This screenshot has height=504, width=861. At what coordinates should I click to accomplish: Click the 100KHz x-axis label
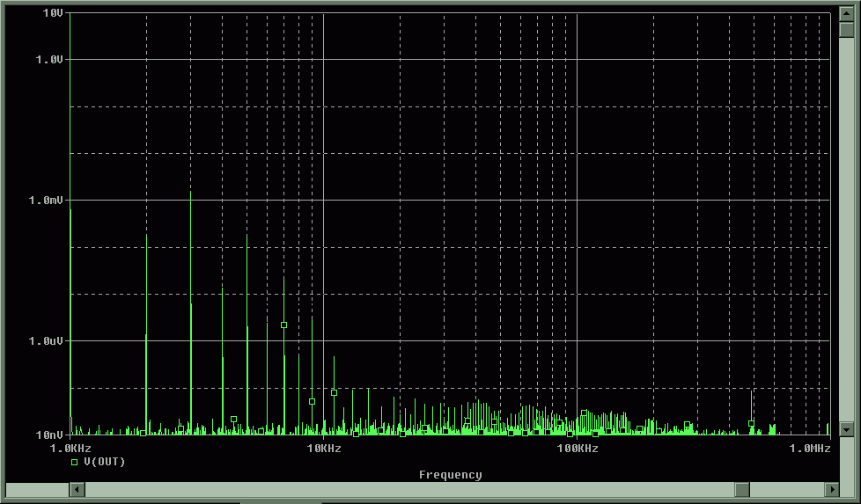click(x=577, y=449)
